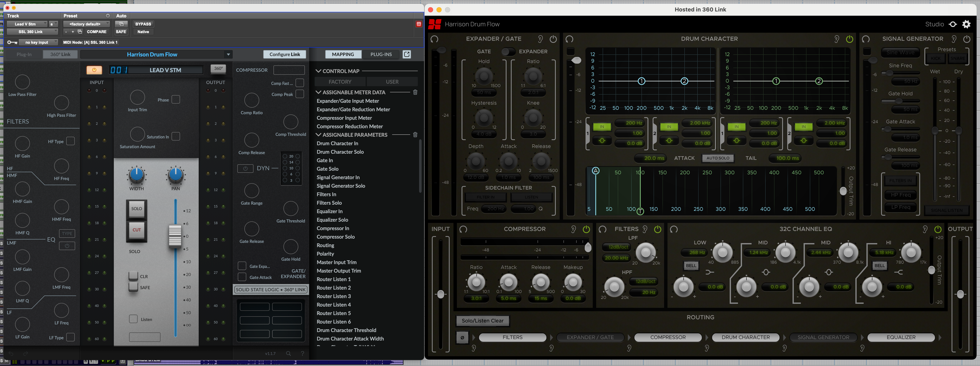Switch to the 360° Link tab

60,54
